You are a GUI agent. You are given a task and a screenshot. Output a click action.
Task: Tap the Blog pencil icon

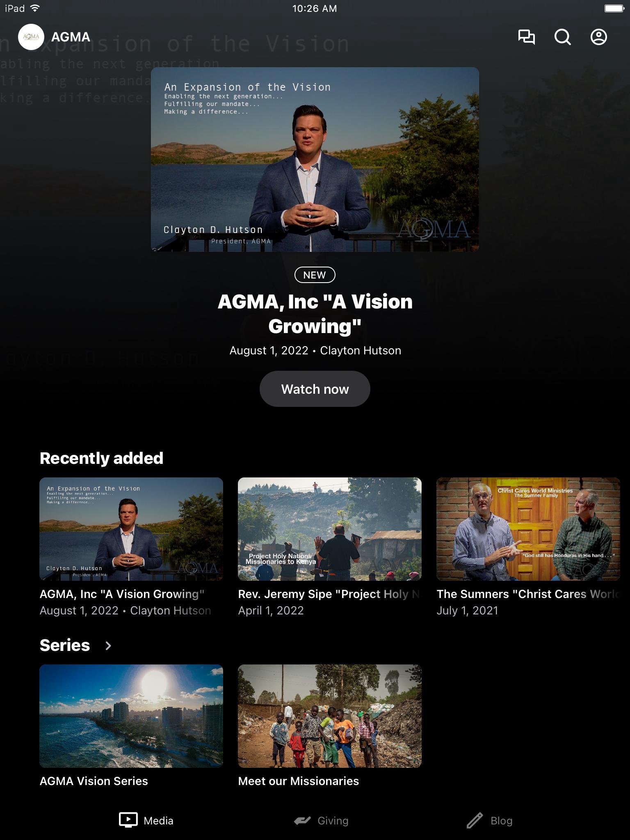click(475, 820)
